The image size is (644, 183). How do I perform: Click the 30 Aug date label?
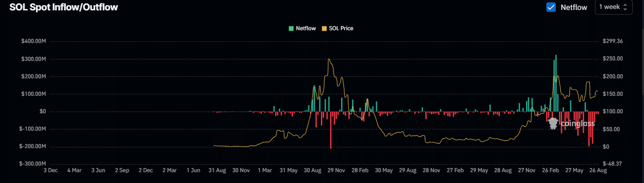click(x=313, y=171)
